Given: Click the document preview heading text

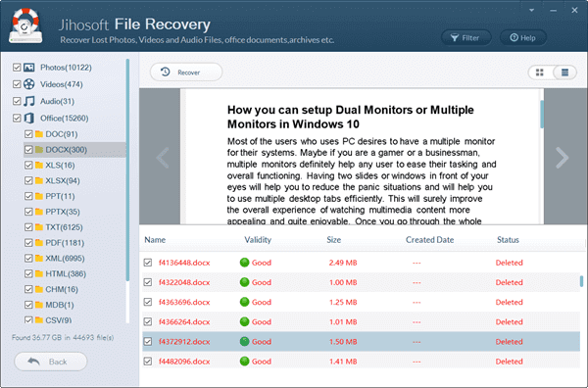Looking at the screenshot, I should pyautogui.click(x=350, y=117).
